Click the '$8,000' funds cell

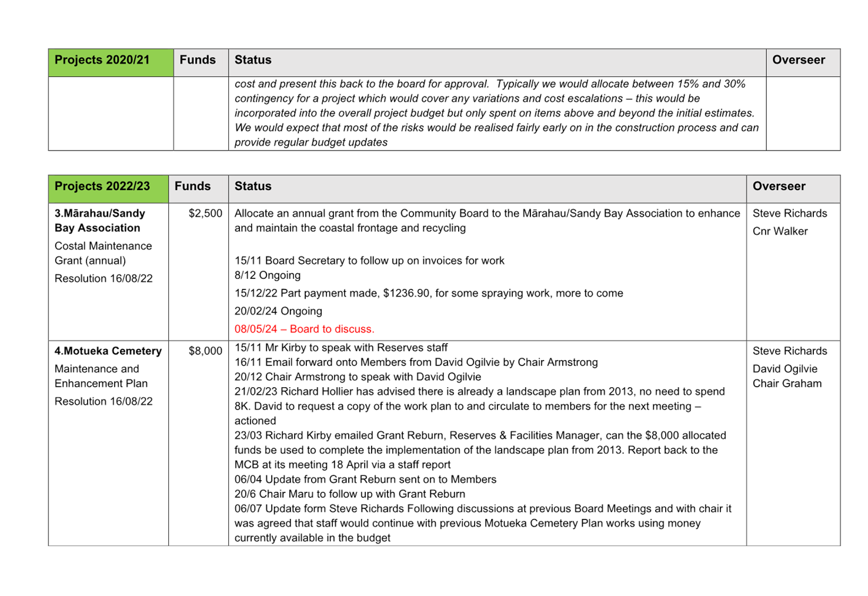pos(205,351)
